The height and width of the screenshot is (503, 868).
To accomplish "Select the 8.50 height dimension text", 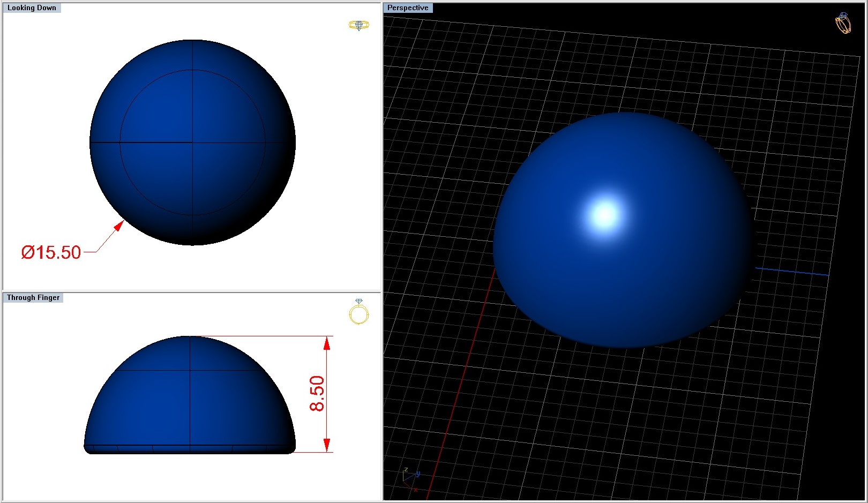I will pos(317,394).
